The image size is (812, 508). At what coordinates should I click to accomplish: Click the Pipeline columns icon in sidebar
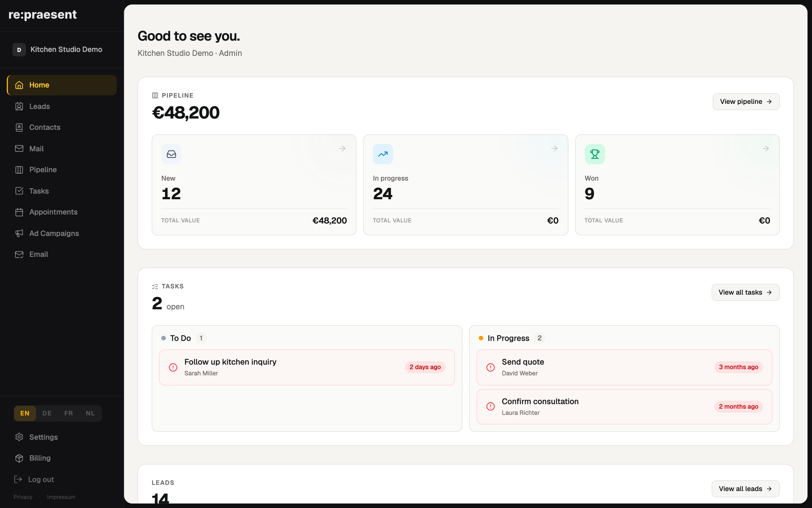19,170
